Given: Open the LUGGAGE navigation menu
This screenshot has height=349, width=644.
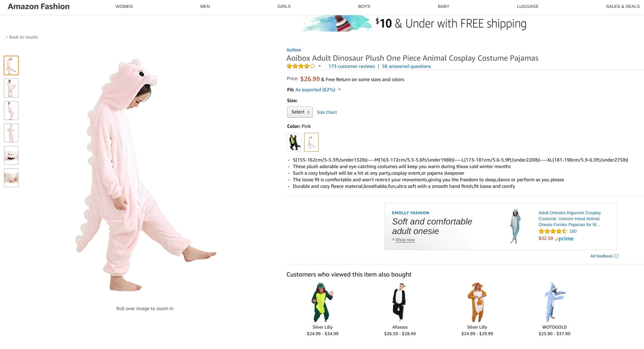Looking at the screenshot, I should click(x=528, y=6).
